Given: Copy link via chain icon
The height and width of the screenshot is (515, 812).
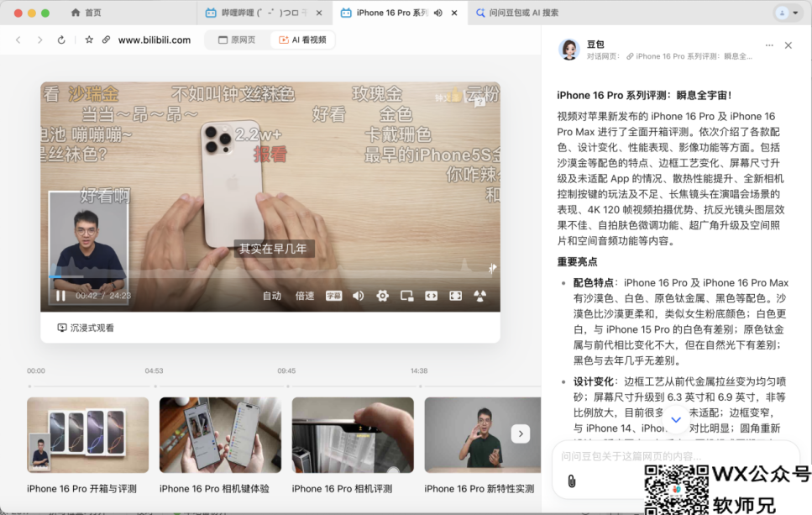Looking at the screenshot, I should 106,39.
